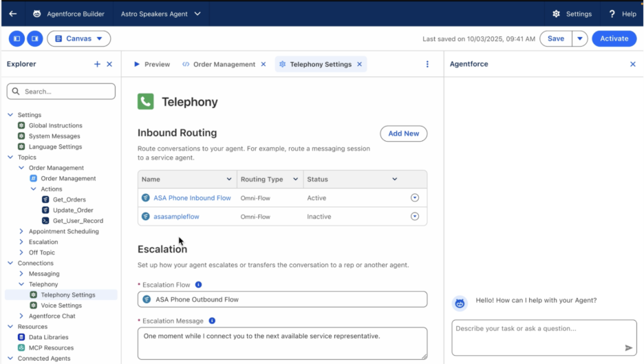The width and height of the screenshot is (644, 364).
Task: Open the Get_User_Record action
Action: pyautogui.click(x=78, y=221)
